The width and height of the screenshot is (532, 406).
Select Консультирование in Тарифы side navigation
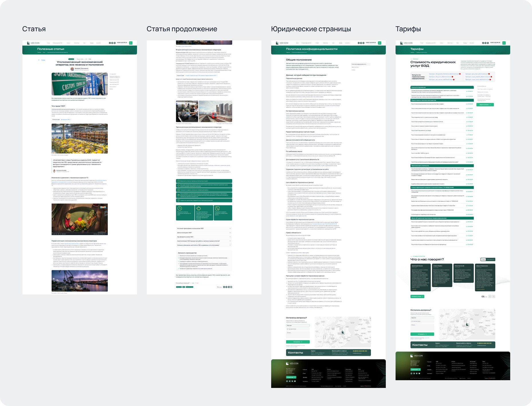pos(482,86)
